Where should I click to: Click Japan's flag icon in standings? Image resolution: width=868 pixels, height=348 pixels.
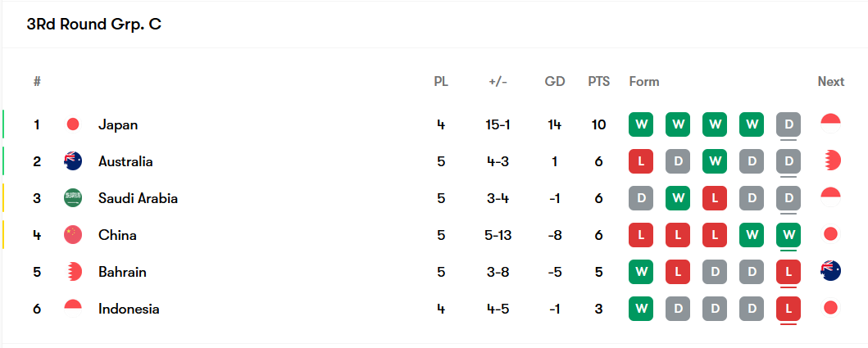pyautogui.click(x=72, y=124)
